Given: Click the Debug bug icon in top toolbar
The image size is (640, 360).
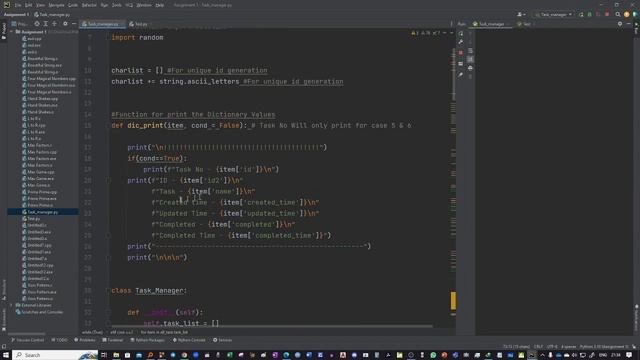Looking at the screenshot, I should pos(589,15).
